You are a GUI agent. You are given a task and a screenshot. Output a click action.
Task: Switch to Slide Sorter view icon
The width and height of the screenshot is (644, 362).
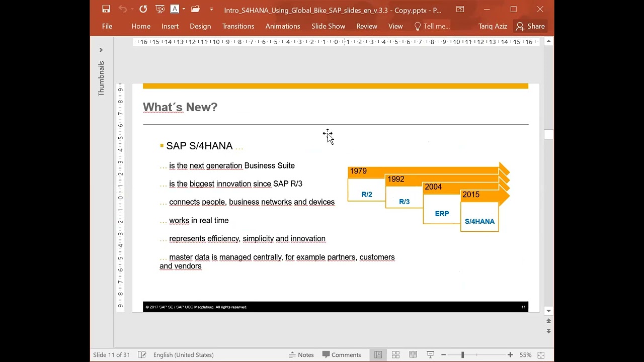coord(395,354)
